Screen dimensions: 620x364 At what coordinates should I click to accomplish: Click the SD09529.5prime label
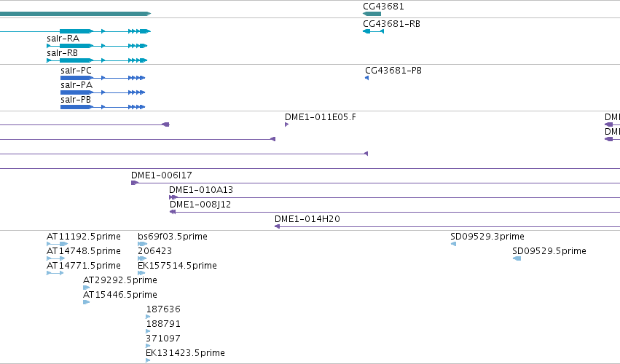pos(549,251)
